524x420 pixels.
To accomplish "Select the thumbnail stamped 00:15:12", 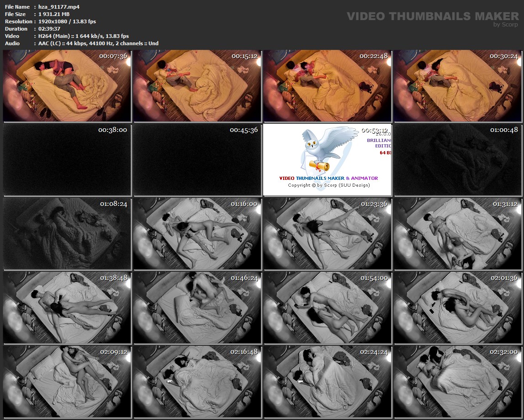I will (197, 86).
